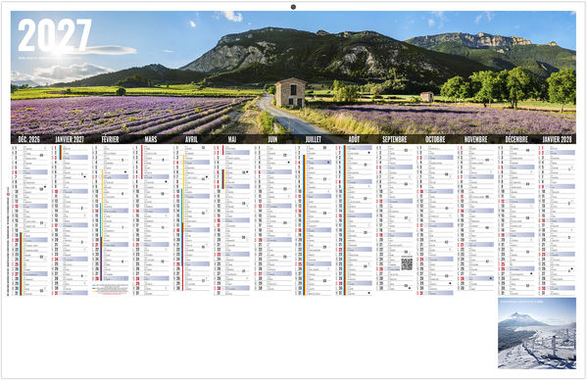Click the stone hut in lavender photo

click(x=290, y=92)
